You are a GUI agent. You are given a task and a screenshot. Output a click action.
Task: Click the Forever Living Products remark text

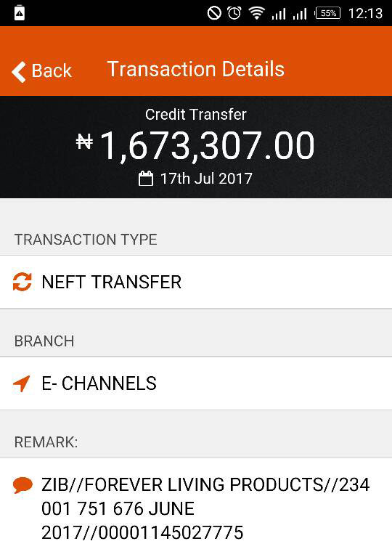(x=205, y=509)
